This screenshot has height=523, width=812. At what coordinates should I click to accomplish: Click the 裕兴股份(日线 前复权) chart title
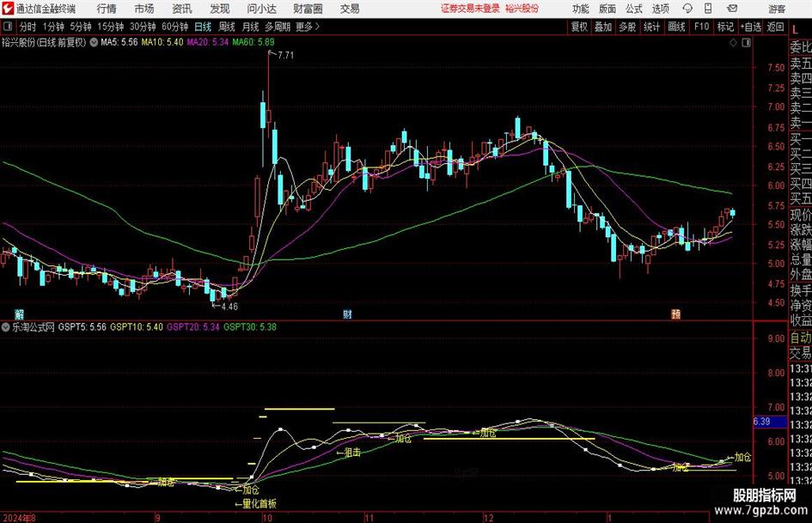44,42
